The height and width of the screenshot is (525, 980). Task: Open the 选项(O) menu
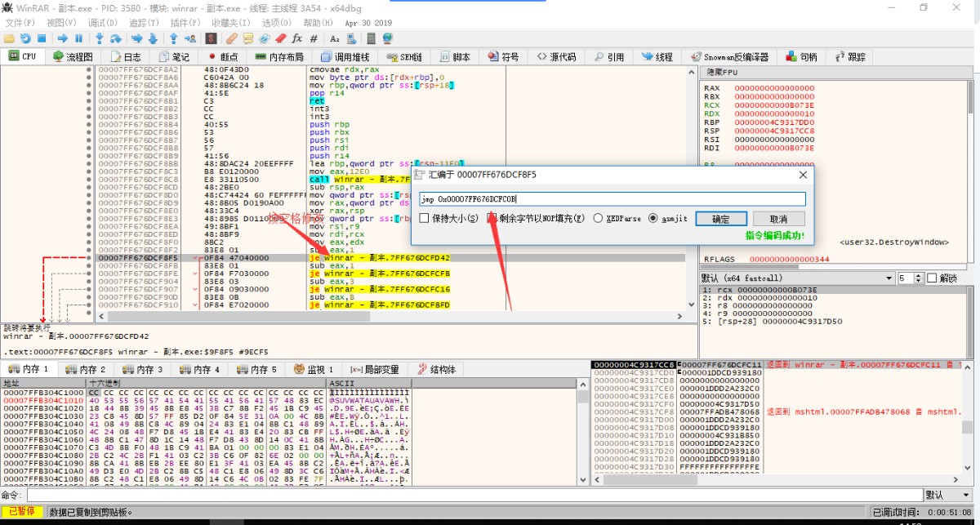coord(277,23)
